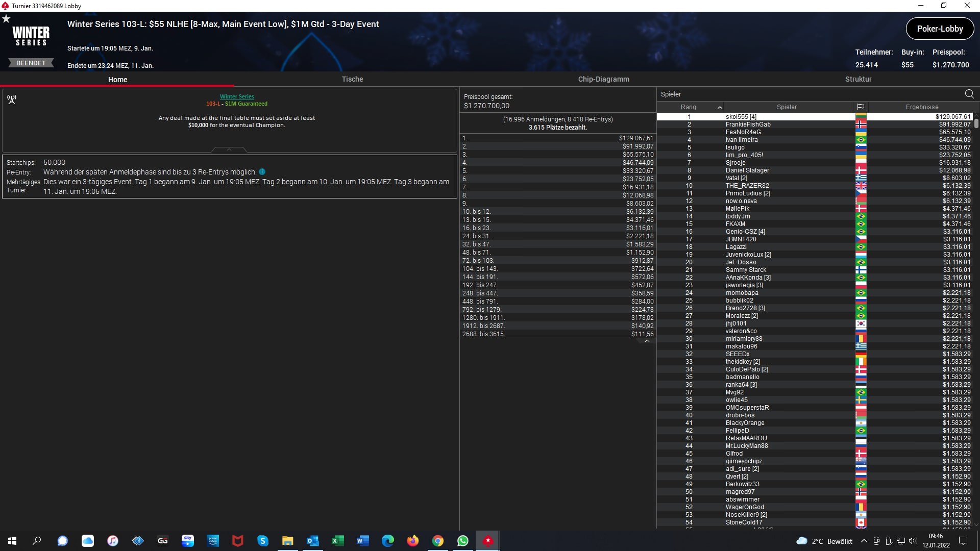Open Excel from the taskbar
The width and height of the screenshot is (980, 551).
[338, 541]
